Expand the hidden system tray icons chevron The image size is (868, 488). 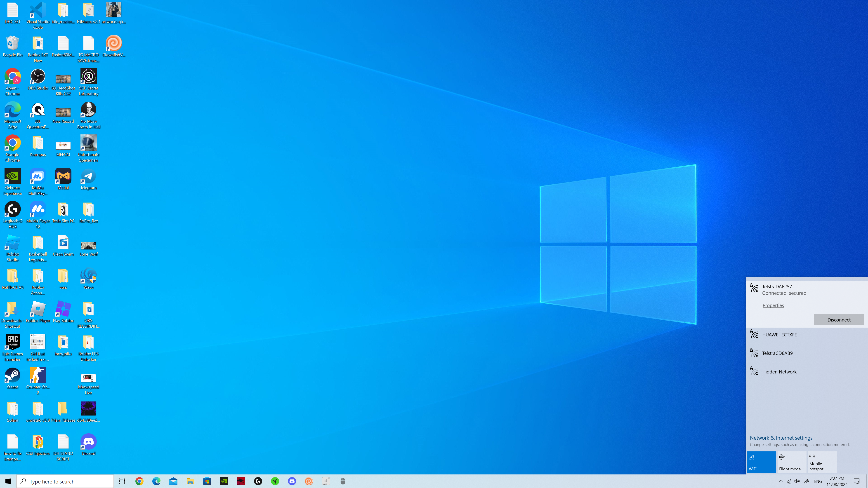(x=780, y=481)
